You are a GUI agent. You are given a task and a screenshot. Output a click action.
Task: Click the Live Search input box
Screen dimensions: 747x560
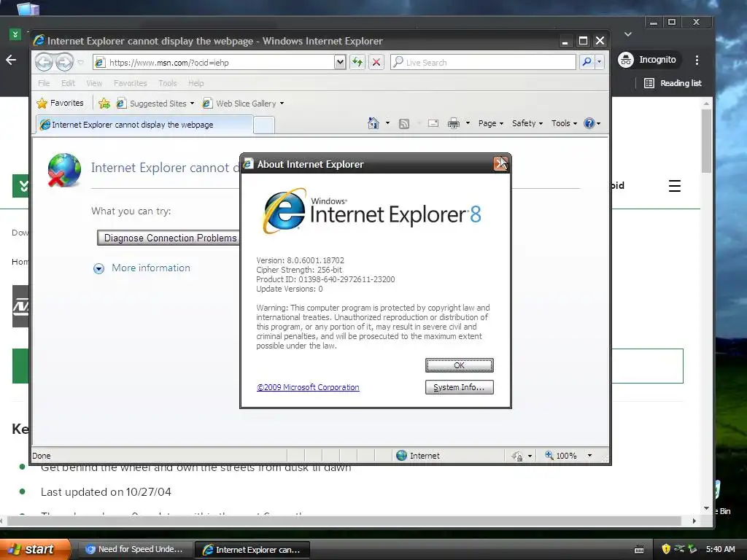483,63
